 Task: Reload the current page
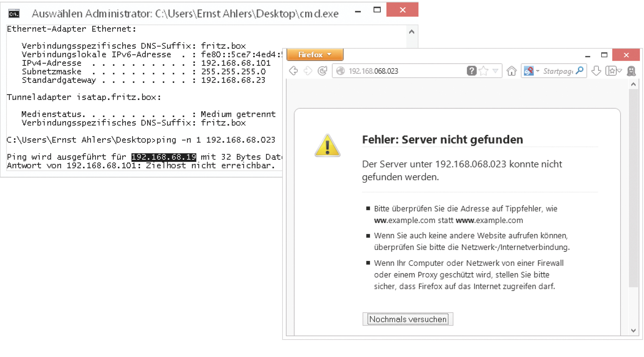[323, 71]
